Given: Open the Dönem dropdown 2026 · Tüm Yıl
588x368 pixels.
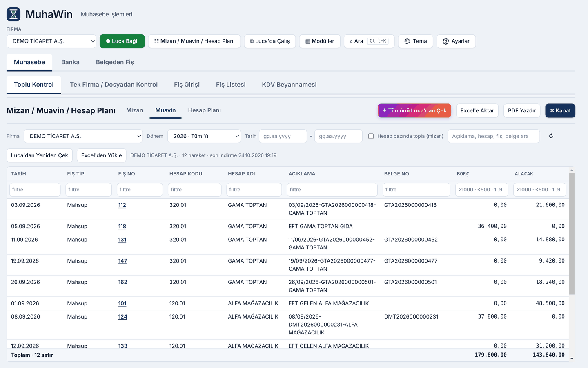Looking at the screenshot, I should [204, 136].
